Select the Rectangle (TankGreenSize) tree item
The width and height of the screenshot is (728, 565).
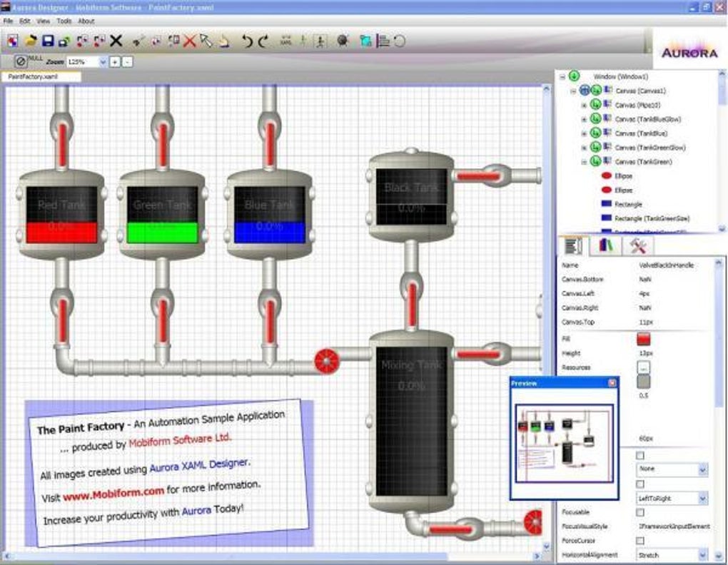click(652, 218)
